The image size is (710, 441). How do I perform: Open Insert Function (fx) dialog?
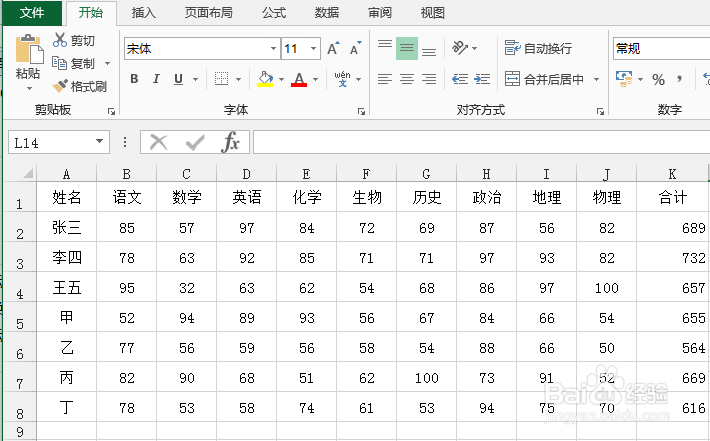(x=230, y=142)
